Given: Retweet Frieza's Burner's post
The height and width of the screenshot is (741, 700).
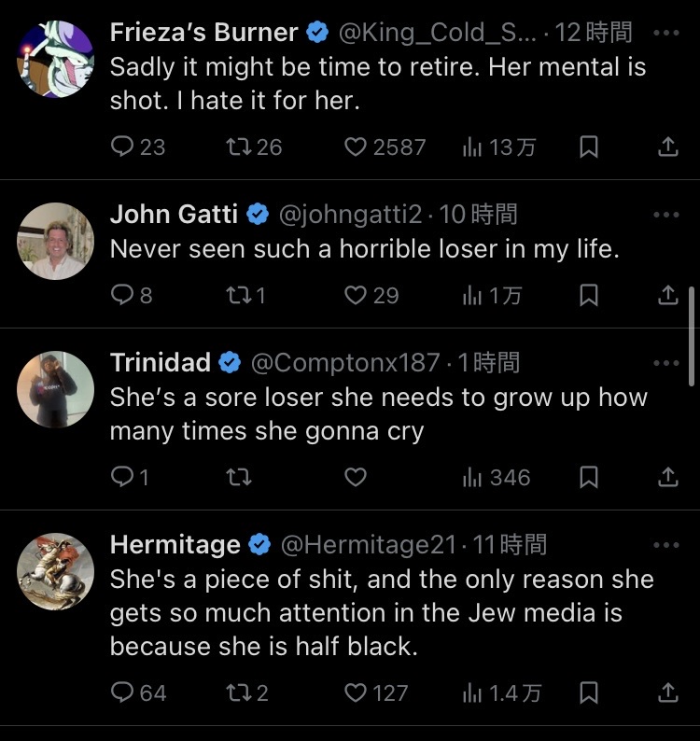Looking at the screenshot, I should point(254,147).
